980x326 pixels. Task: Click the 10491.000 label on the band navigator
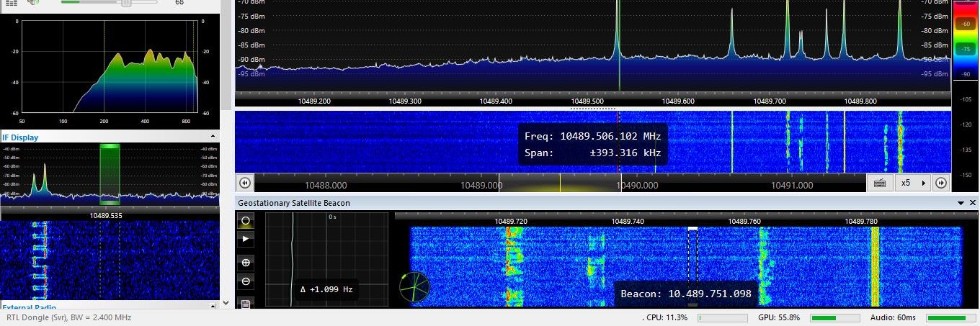tap(792, 185)
